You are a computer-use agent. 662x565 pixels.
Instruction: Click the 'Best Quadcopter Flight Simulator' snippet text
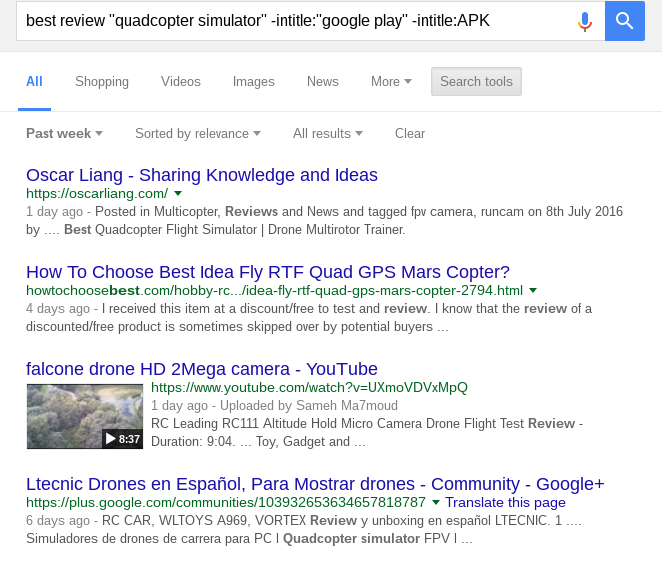point(160,230)
